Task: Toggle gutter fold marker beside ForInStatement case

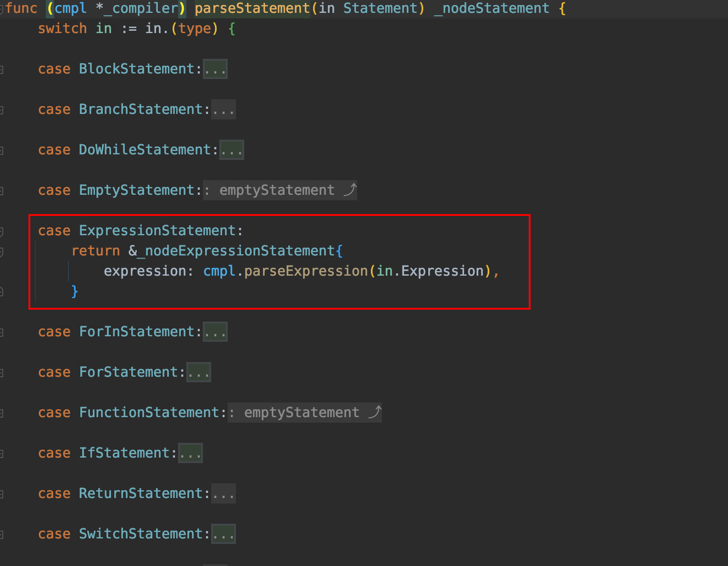Action: [1, 333]
